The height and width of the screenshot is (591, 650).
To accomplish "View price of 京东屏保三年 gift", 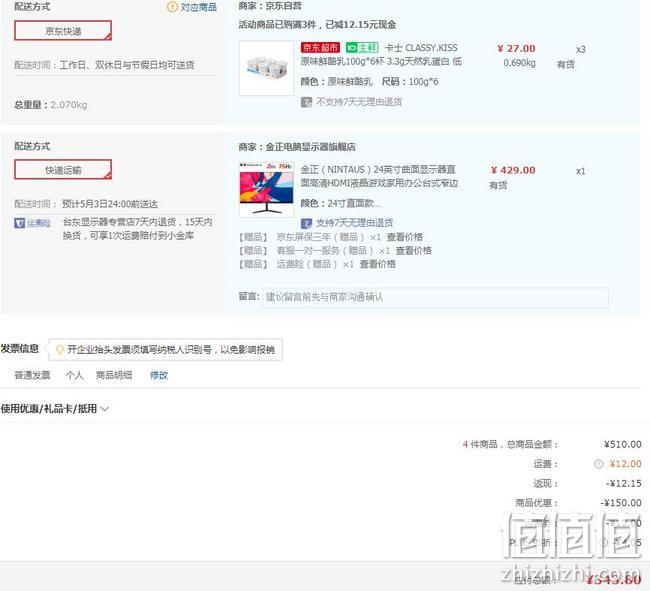I will 405,237.
